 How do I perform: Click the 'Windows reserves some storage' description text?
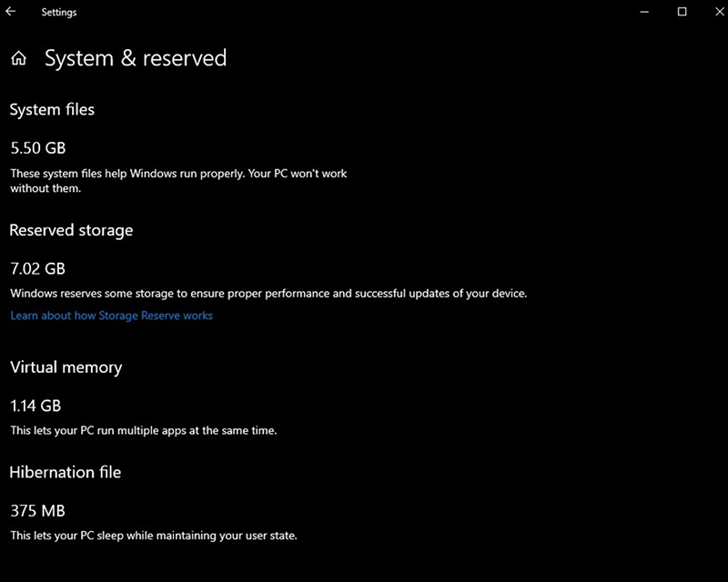pos(268,294)
